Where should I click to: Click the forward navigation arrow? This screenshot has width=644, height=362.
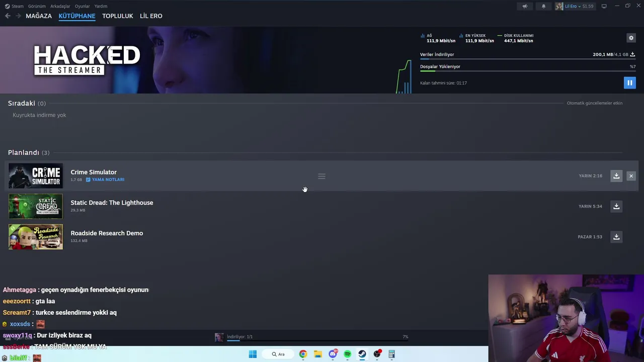[x=18, y=16]
